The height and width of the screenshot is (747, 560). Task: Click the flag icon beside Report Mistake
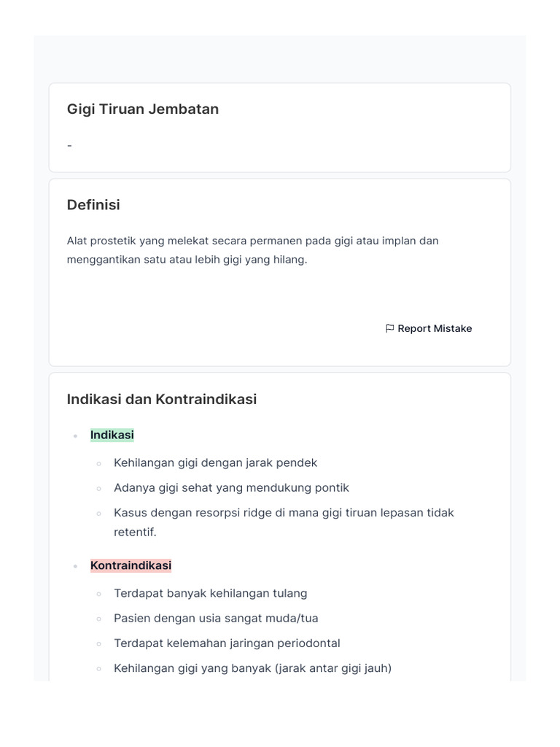pos(389,328)
